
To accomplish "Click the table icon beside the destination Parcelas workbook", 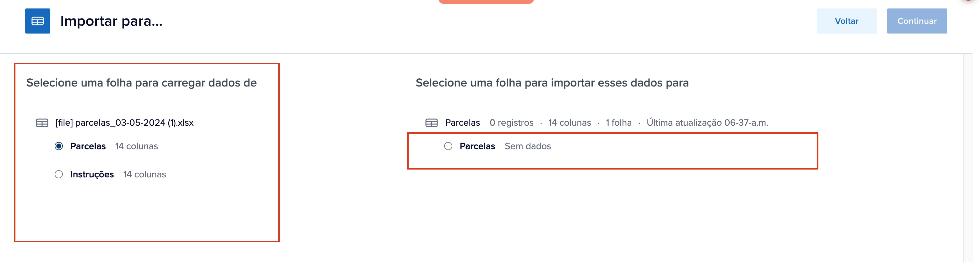I will [431, 123].
